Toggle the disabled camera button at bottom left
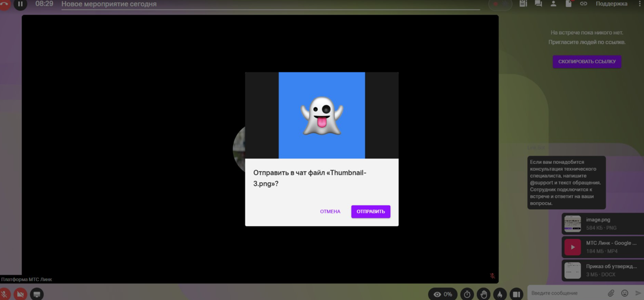Screen dimensions: 644x300 (x=20, y=294)
